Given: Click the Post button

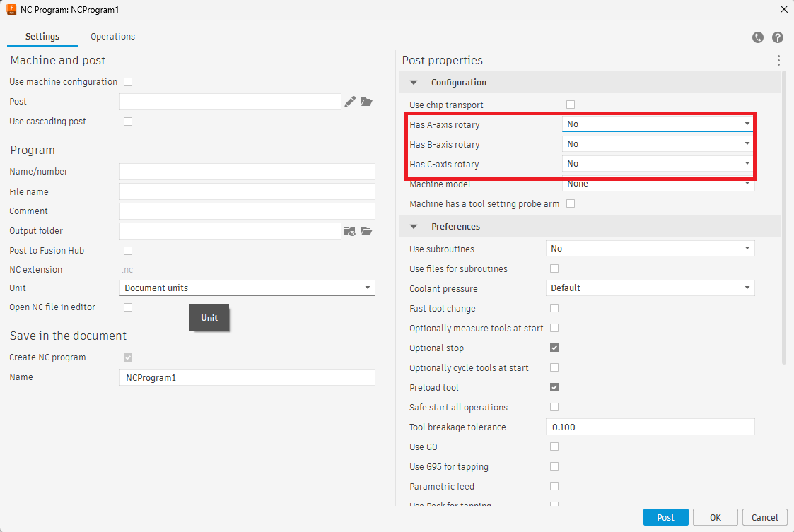Looking at the screenshot, I should 665,517.
